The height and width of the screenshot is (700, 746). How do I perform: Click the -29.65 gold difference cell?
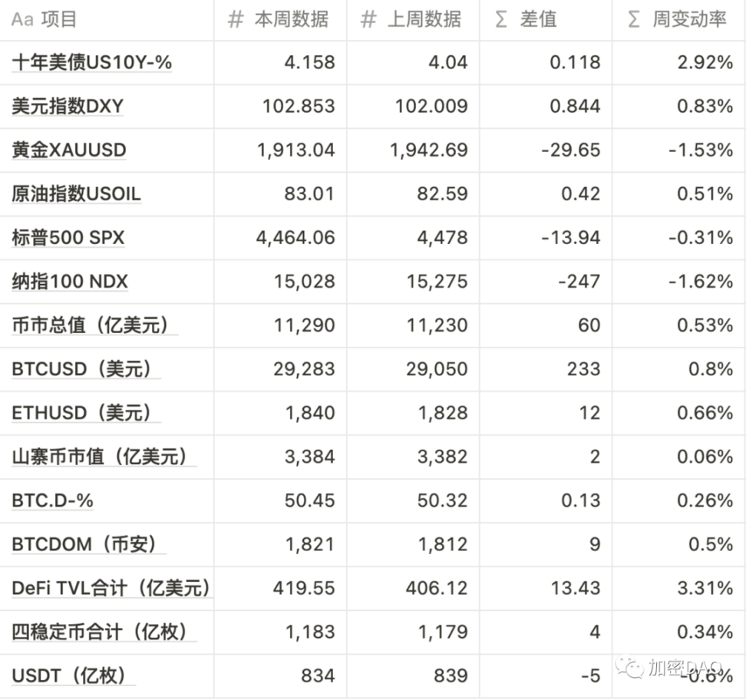pyautogui.click(x=570, y=150)
